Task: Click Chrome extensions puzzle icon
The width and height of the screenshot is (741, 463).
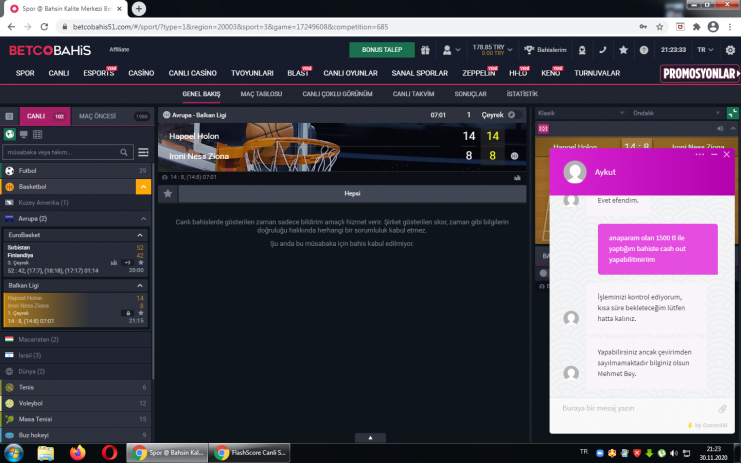Action: (697, 27)
